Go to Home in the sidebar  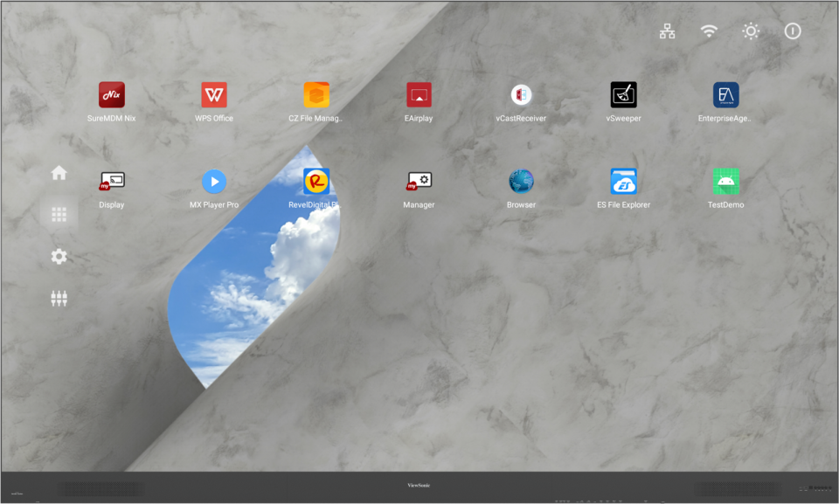click(x=59, y=173)
